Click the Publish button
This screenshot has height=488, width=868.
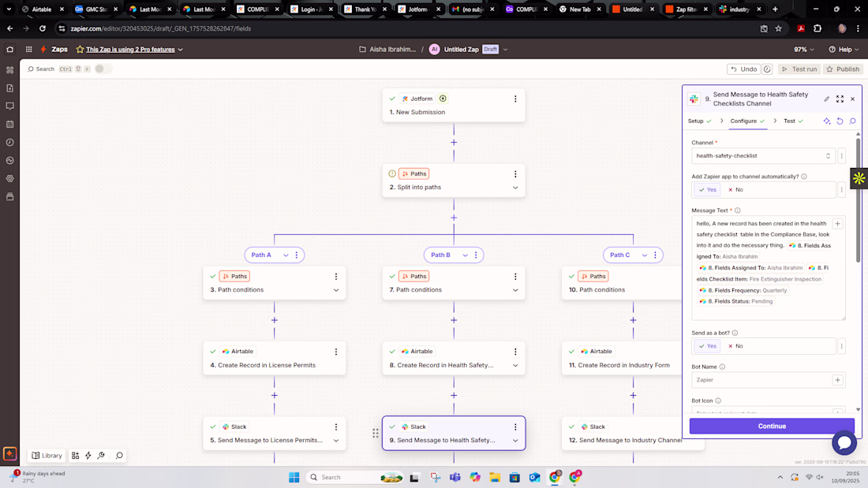click(x=843, y=69)
